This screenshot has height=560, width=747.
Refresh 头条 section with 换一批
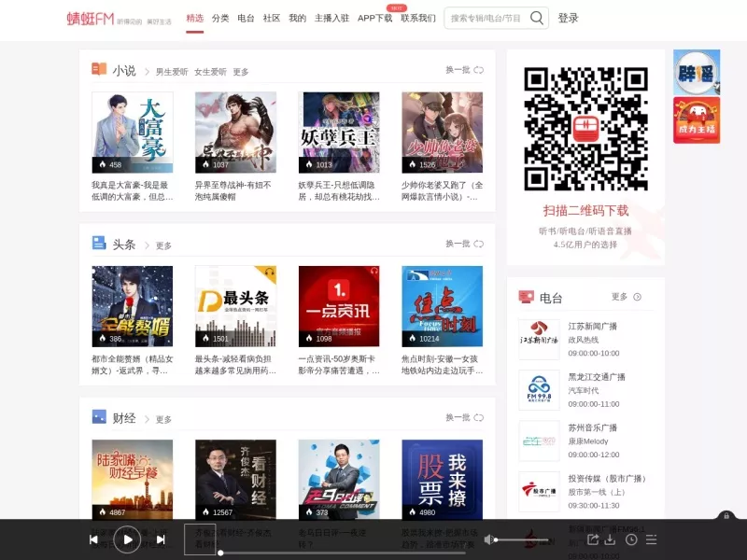(x=464, y=244)
